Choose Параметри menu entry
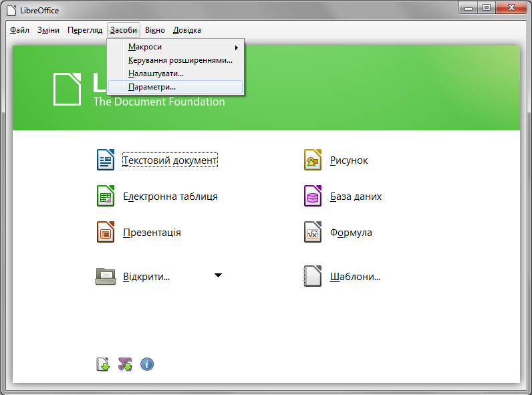The image size is (532, 395). click(x=175, y=87)
